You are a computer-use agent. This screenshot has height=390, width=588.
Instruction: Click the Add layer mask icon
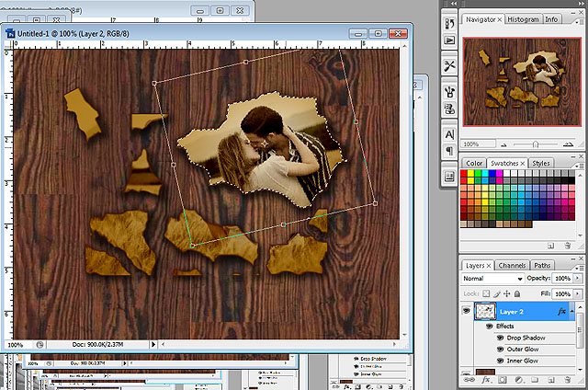click(502, 381)
